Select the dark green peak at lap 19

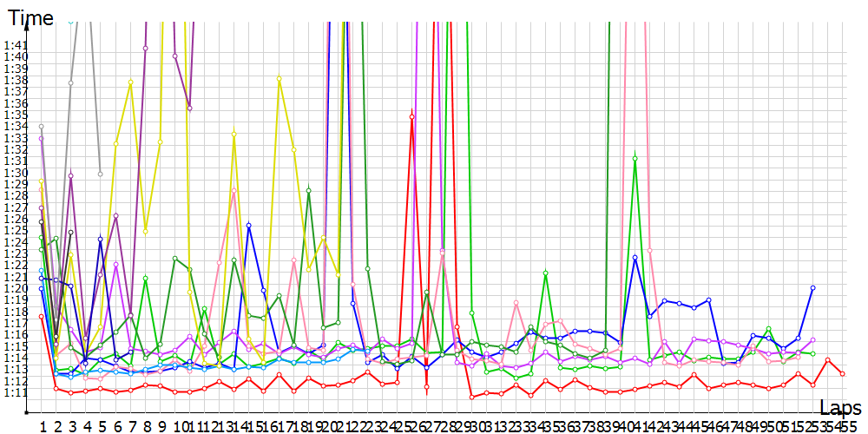point(309,190)
